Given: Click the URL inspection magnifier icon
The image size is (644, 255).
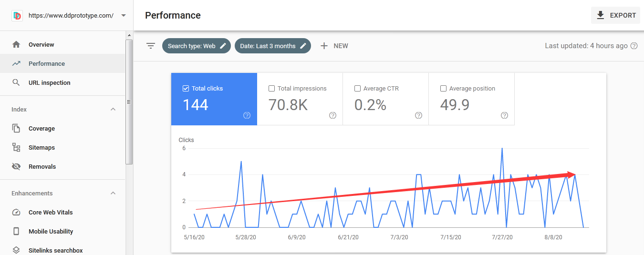Looking at the screenshot, I should coord(16,82).
